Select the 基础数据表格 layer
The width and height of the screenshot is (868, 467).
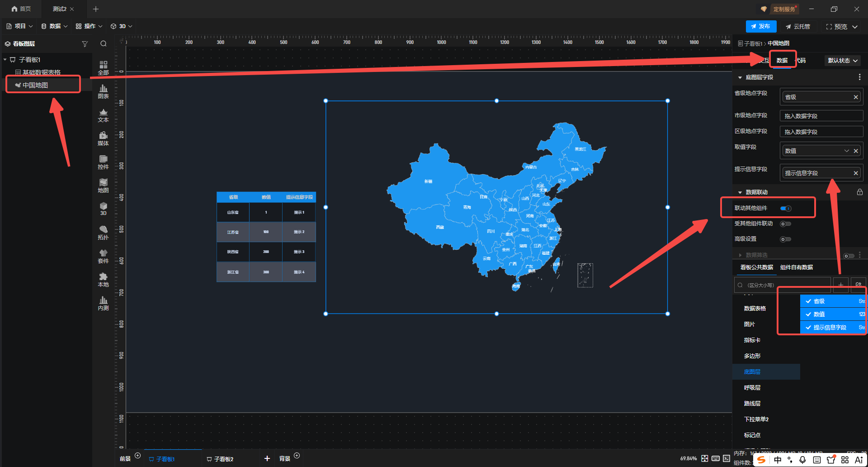[41, 72]
